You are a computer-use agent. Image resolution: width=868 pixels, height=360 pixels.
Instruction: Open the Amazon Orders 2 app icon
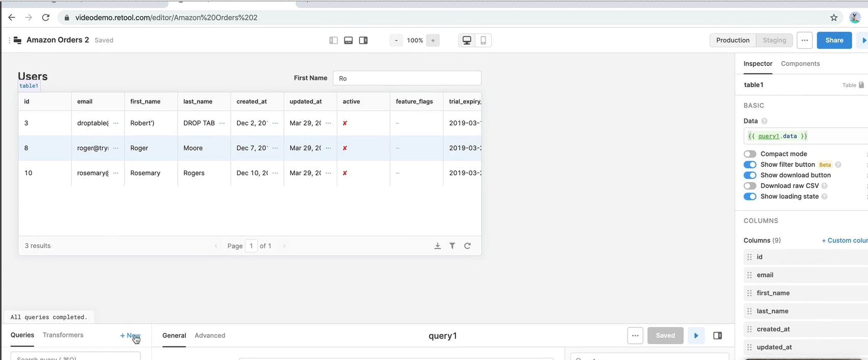17,40
